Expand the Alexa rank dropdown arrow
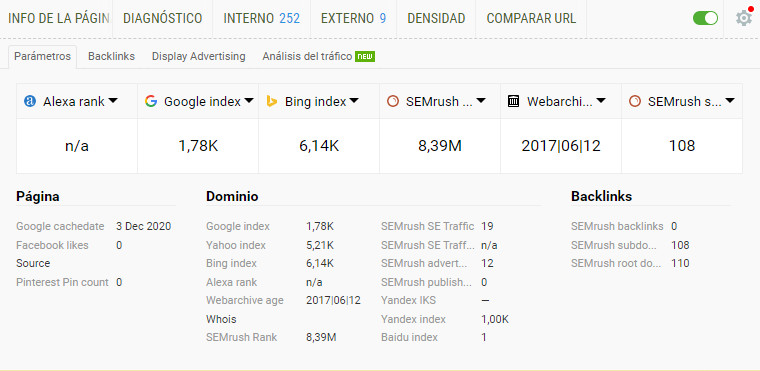 113,101
